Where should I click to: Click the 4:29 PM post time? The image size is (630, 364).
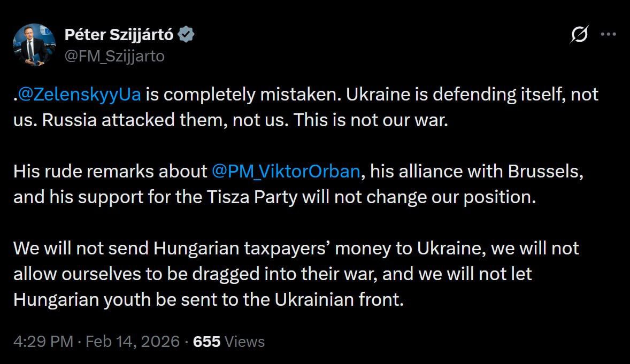43,342
